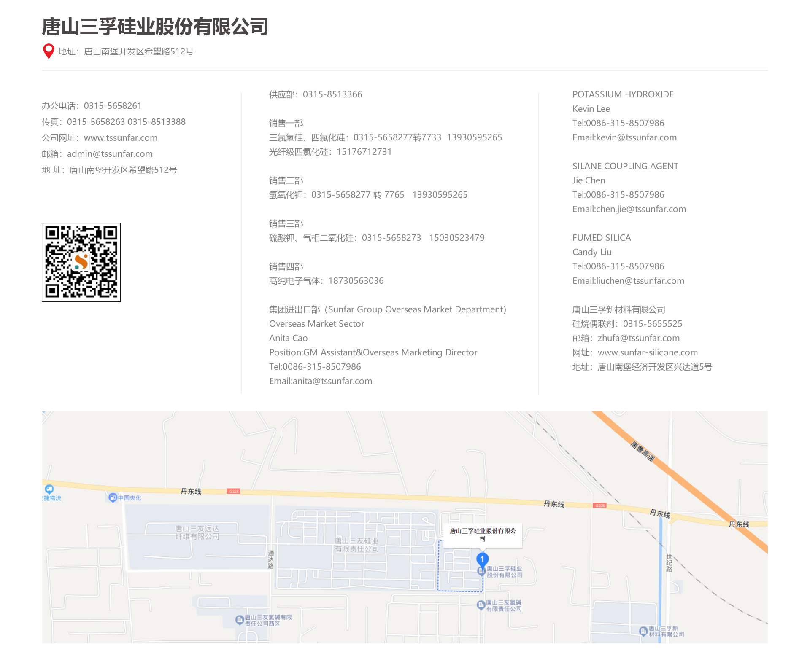Open the www.tssunfar.com company website link
810x672 pixels.
click(121, 138)
